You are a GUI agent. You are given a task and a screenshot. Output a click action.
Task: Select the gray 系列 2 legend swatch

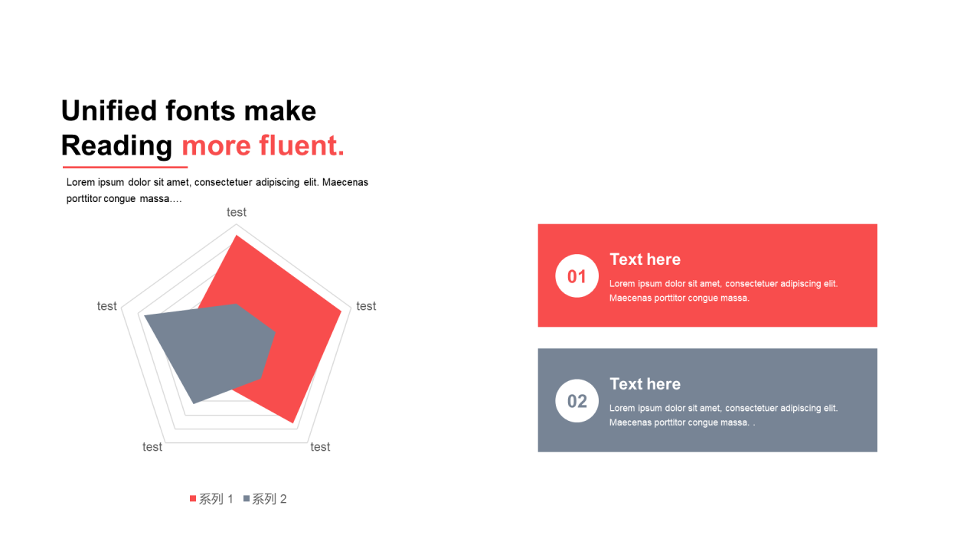click(x=247, y=499)
